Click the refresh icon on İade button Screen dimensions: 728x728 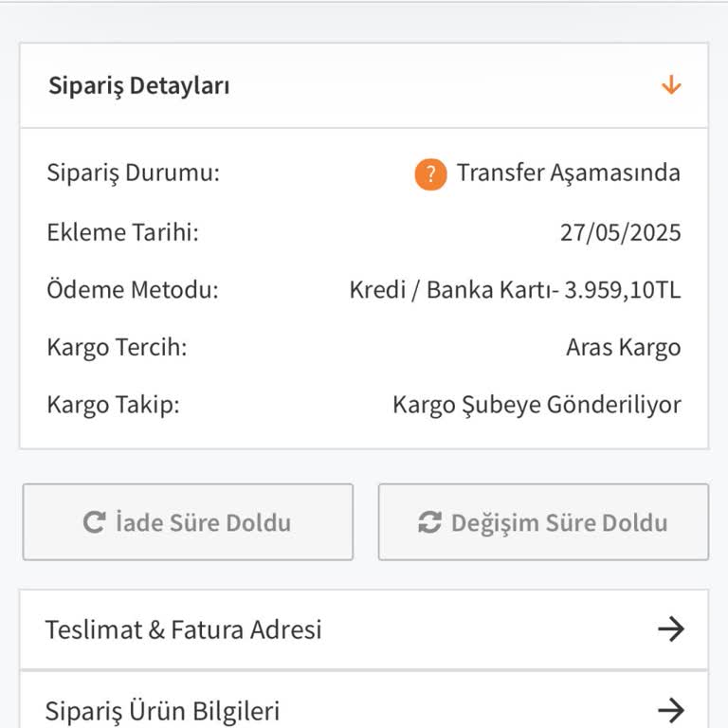94,522
